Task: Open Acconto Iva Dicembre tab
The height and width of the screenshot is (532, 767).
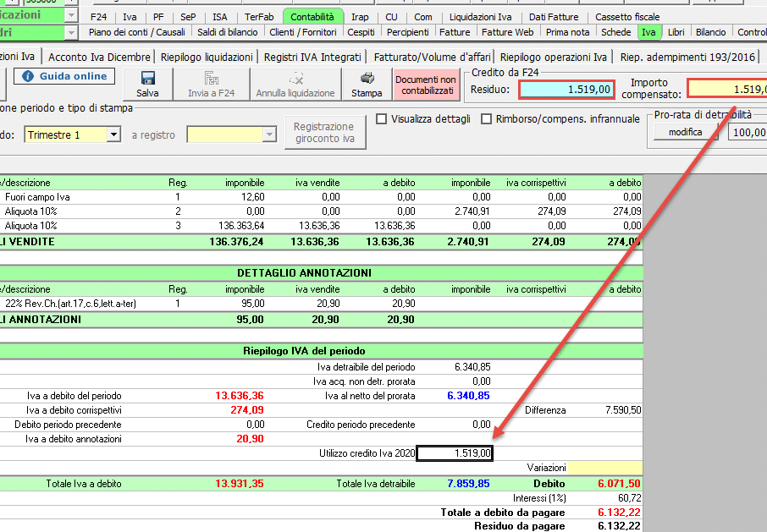Action: tap(99, 58)
